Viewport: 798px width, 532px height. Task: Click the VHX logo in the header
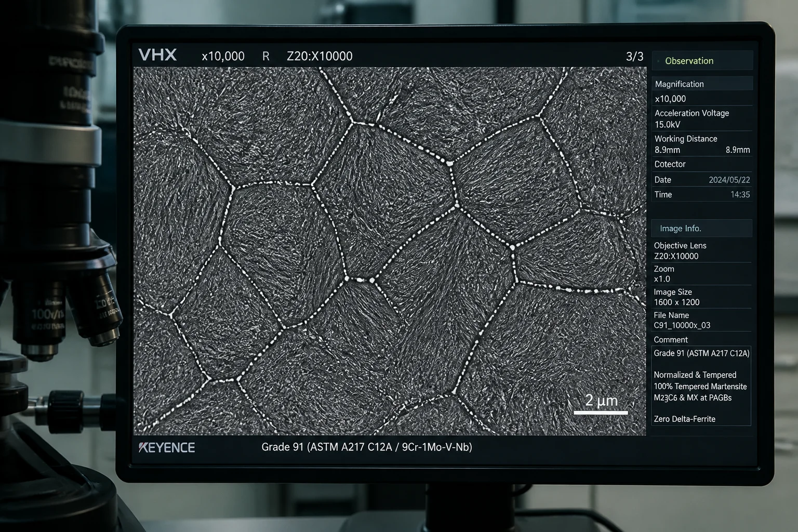pyautogui.click(x=157, y=55)
